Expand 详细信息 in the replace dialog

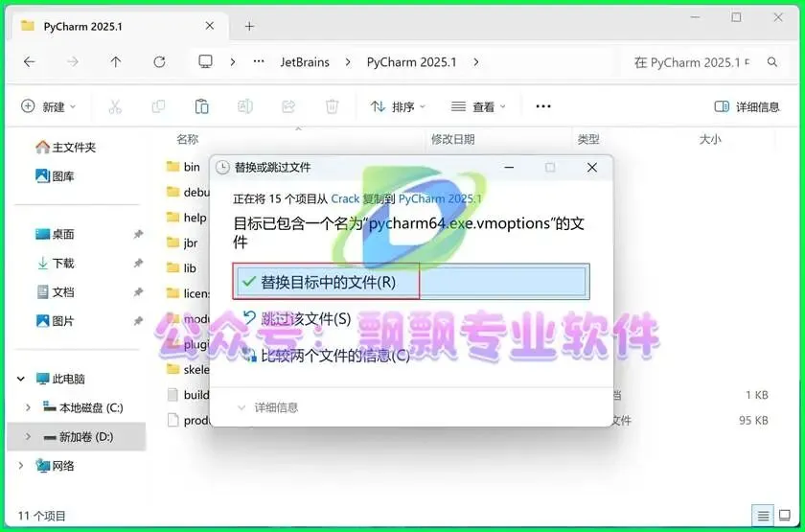pos(268,407)
